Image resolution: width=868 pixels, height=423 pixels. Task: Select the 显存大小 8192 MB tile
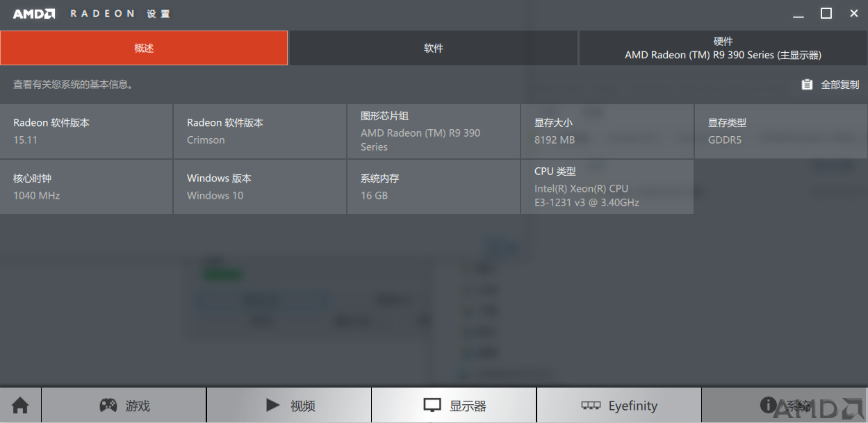[x=607, y=131]
